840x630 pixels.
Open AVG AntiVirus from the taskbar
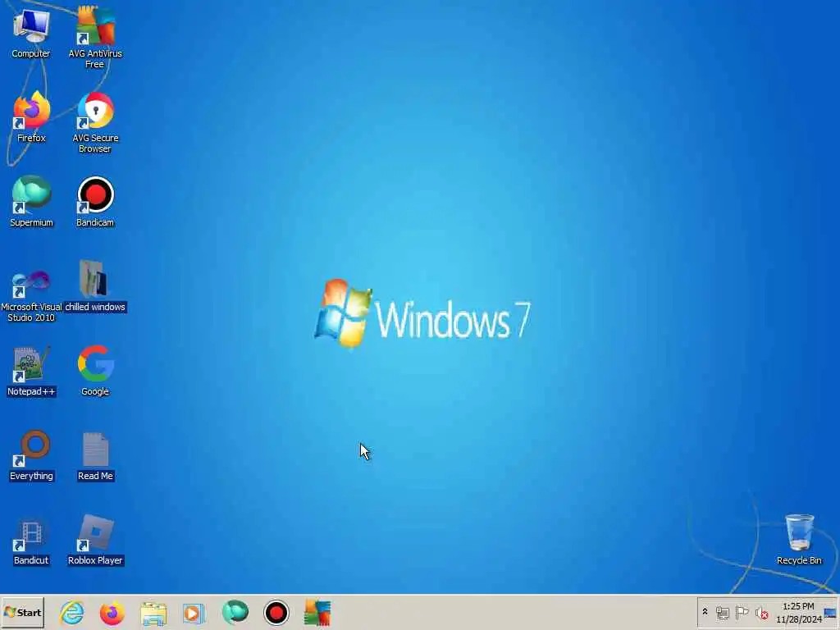pyautogui.click(x=317, y=613)
